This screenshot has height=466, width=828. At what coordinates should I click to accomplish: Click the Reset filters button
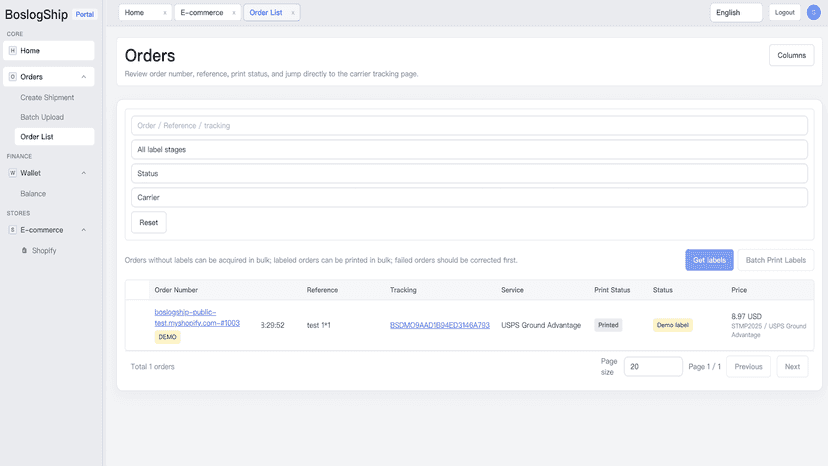click(148, 222)
